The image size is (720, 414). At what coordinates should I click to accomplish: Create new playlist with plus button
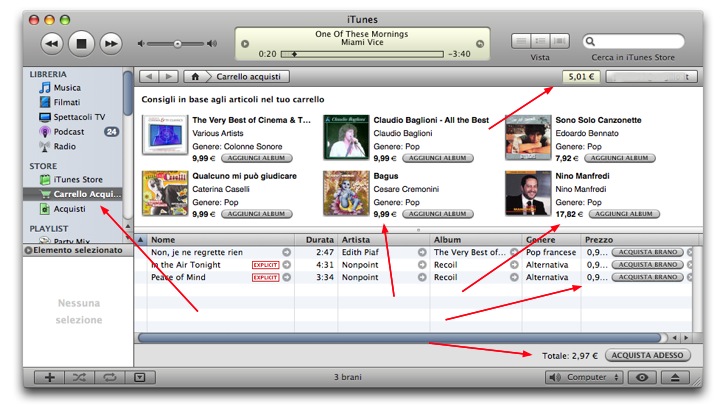49,377
